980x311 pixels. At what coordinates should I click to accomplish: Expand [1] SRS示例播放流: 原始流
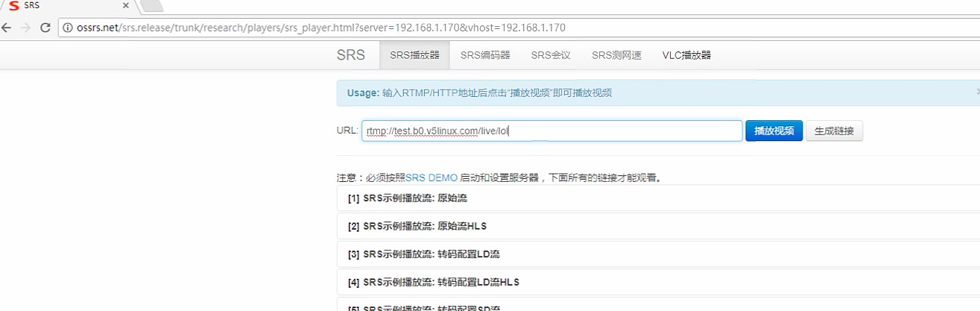tap(408, 198)
